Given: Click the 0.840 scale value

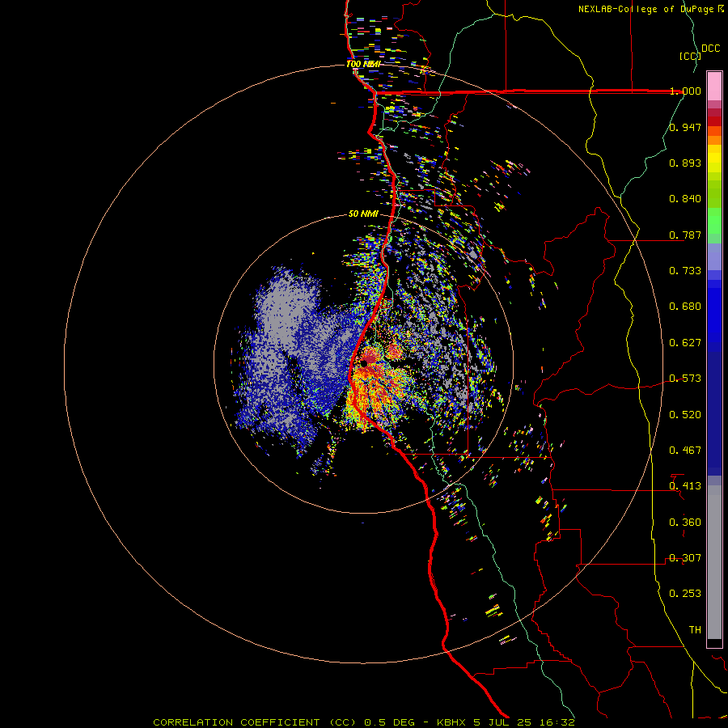Looking at the screenshot, I should pyautogui.click(x=685, y=199).
